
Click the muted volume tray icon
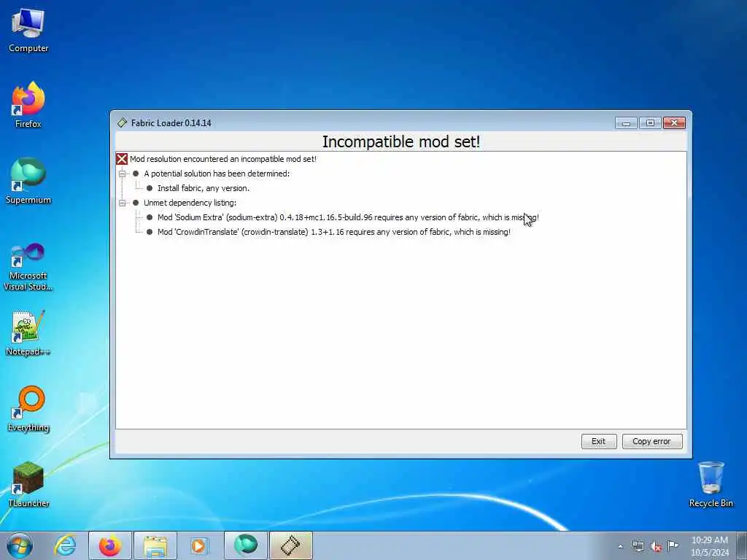tap(656, 546)
